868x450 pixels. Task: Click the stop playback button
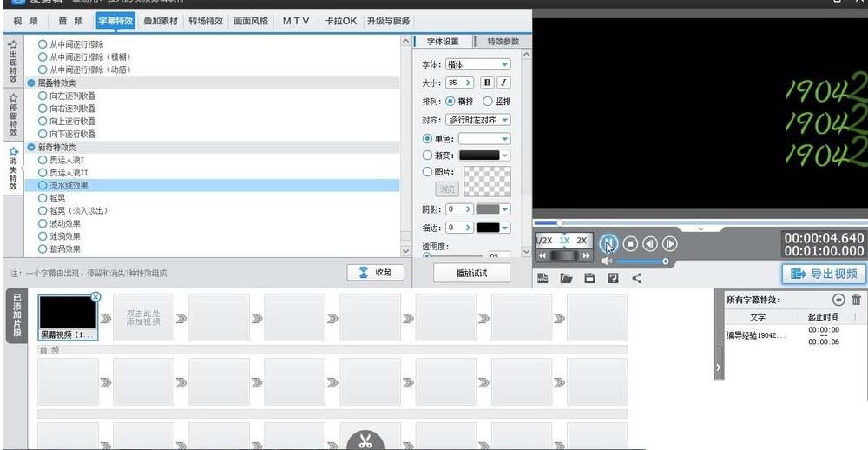pyautogui.click(x=631, y=243)
